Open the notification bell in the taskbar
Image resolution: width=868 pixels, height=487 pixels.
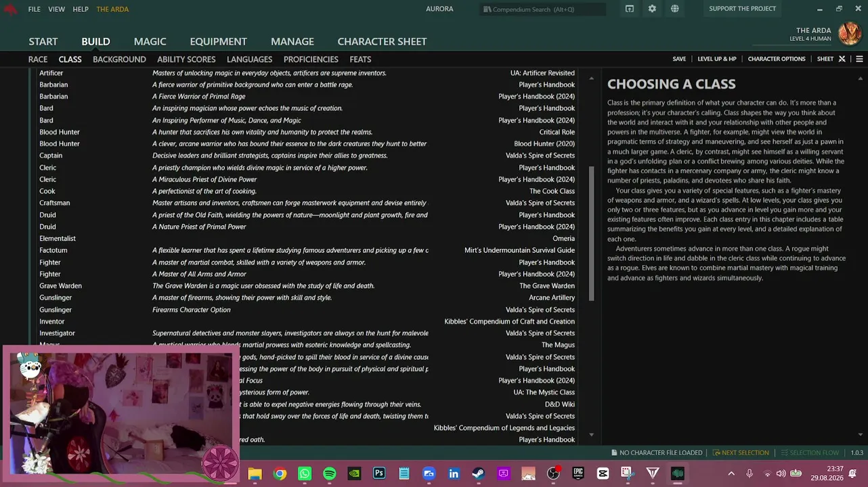(852, 473)
